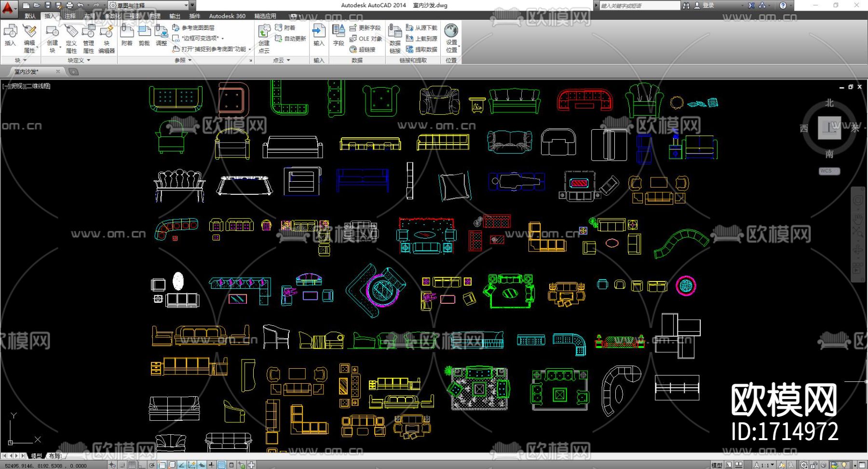Click the 参考底图图层 button
The height and width of the screenshot is (469, 868).
(193, 28)
